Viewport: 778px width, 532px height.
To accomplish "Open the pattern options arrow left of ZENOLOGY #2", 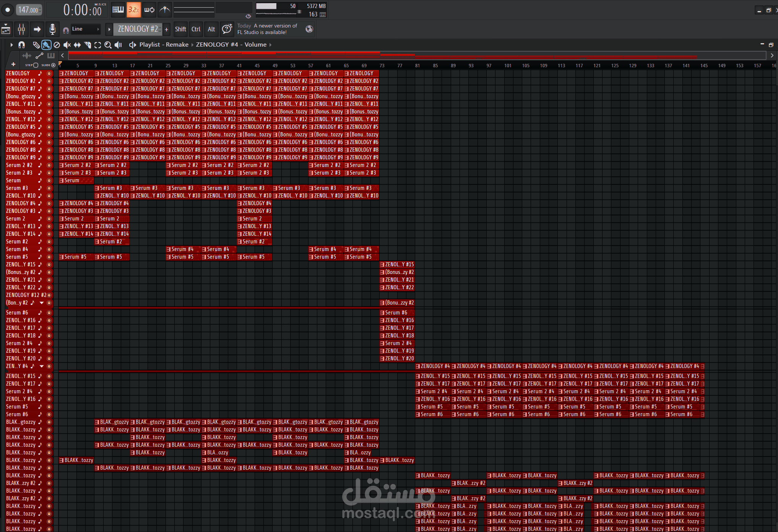I will click(x=109, y=29).
